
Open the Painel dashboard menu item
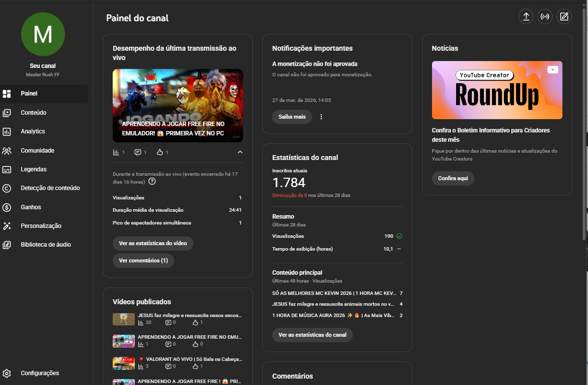pos(44,94)
